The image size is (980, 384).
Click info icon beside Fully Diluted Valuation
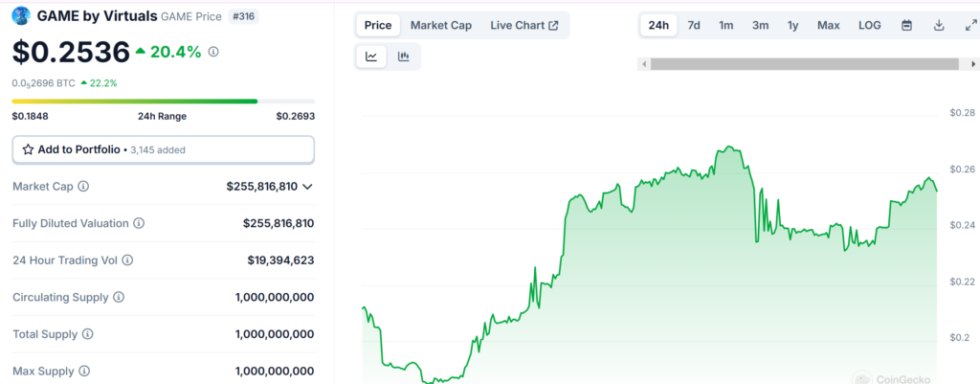pyautogui.click(x=139, y=223)
